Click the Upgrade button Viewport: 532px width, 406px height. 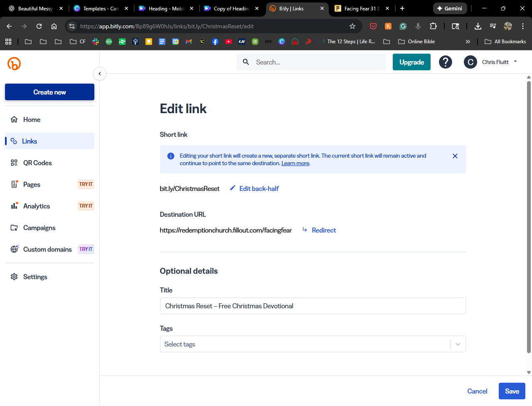[411, 62]
